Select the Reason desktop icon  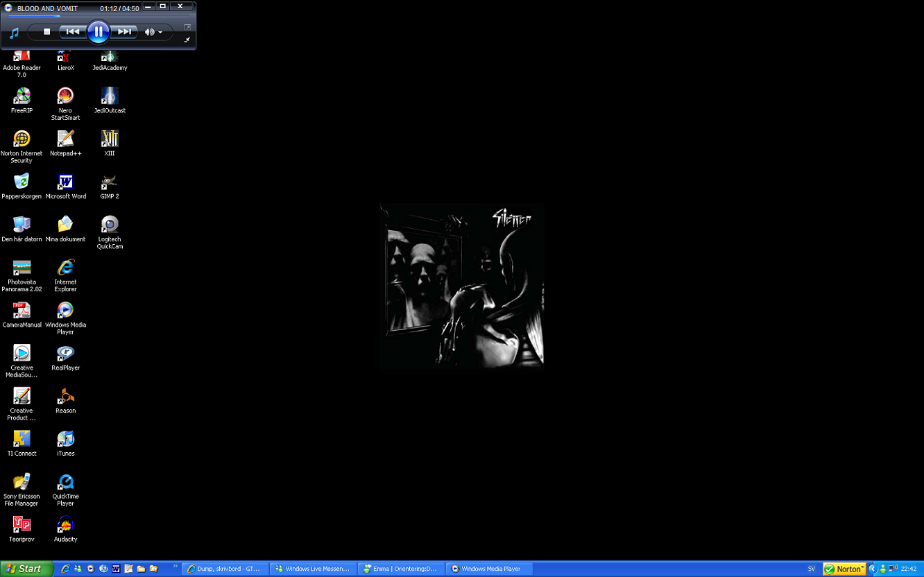[66, 402]
